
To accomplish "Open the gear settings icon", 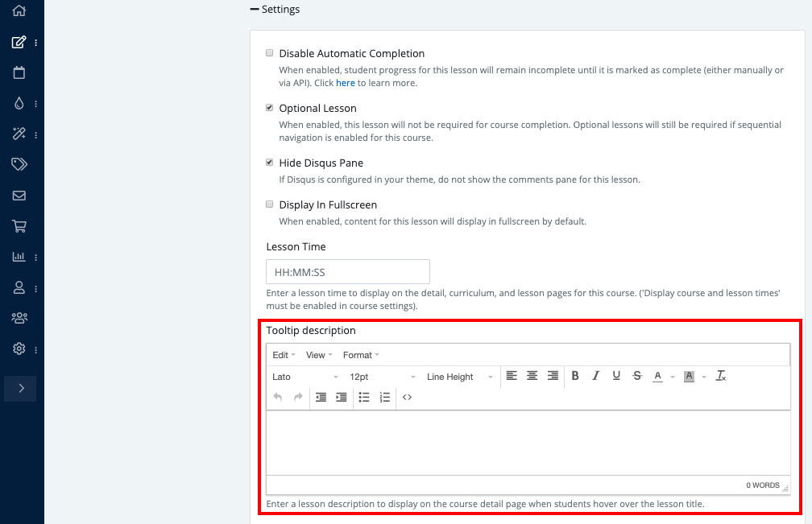I will 19,349.
